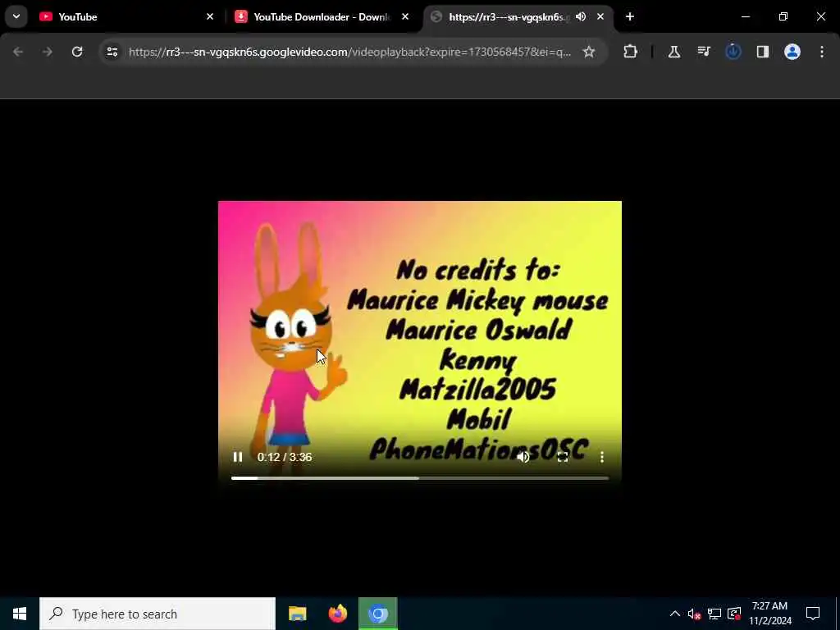The width and height of the screenshot is (840, 630).
Task: Open the Extensions puzzle menu
Action: pos(631,52)
